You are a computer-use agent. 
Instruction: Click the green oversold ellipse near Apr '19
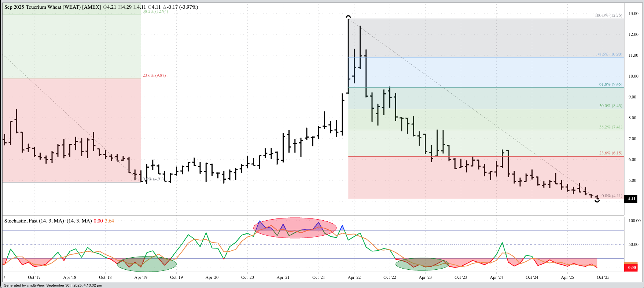coord(147,264)
